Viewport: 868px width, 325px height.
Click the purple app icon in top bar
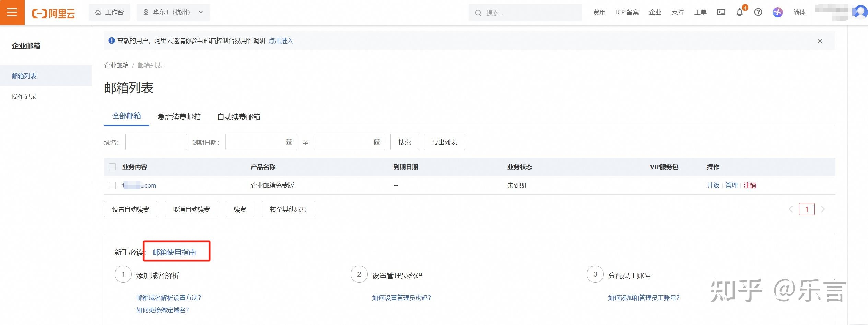[778, 12]
